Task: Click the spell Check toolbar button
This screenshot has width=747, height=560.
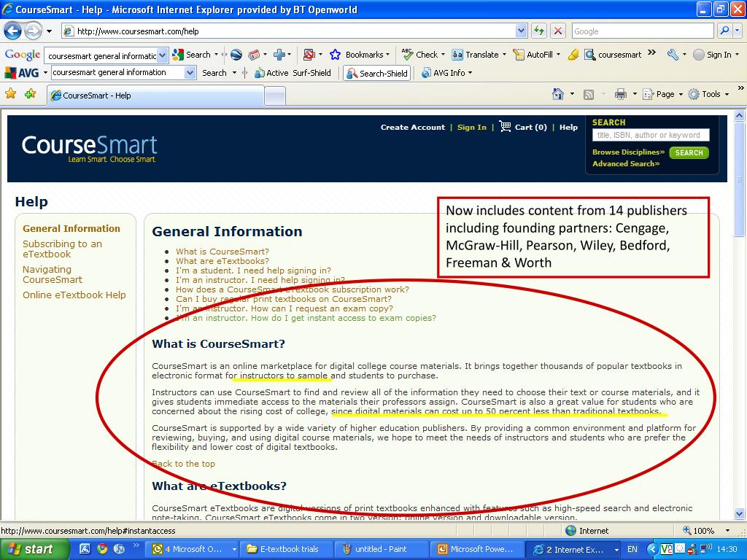Action: coord(420,55)
